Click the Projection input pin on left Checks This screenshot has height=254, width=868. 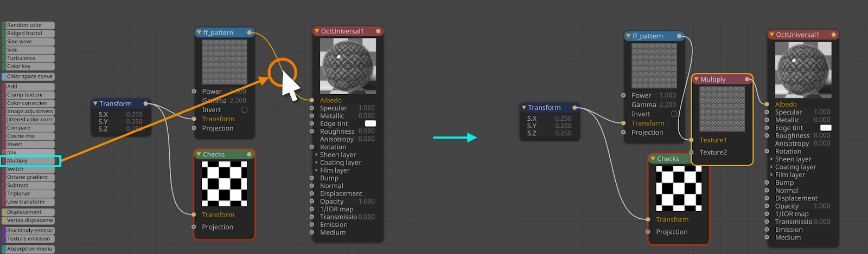click(x=194, y=226)
